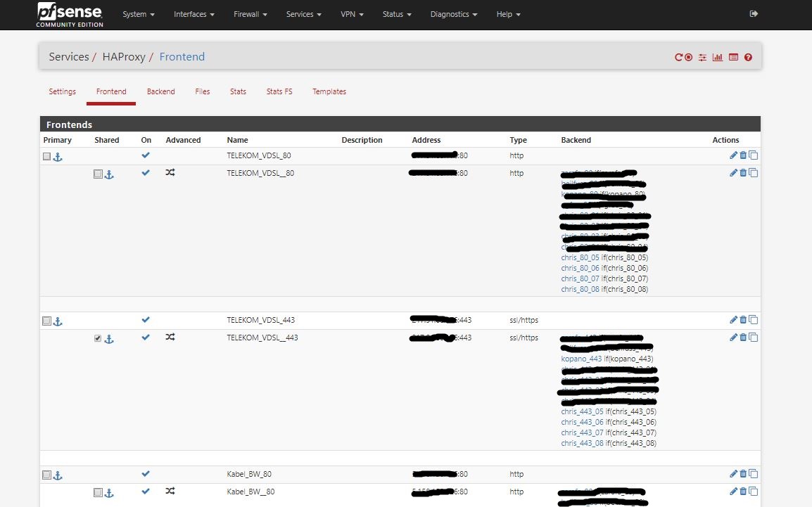Go to the Stats FS tab
The image size is (812, 507).
pos(279,91)
